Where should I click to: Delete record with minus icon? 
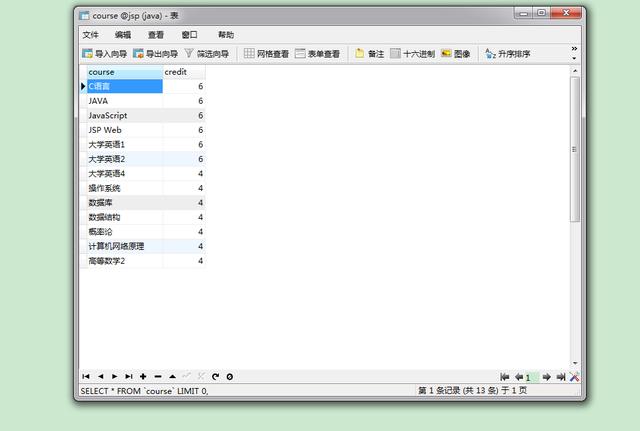click(158, 376)
